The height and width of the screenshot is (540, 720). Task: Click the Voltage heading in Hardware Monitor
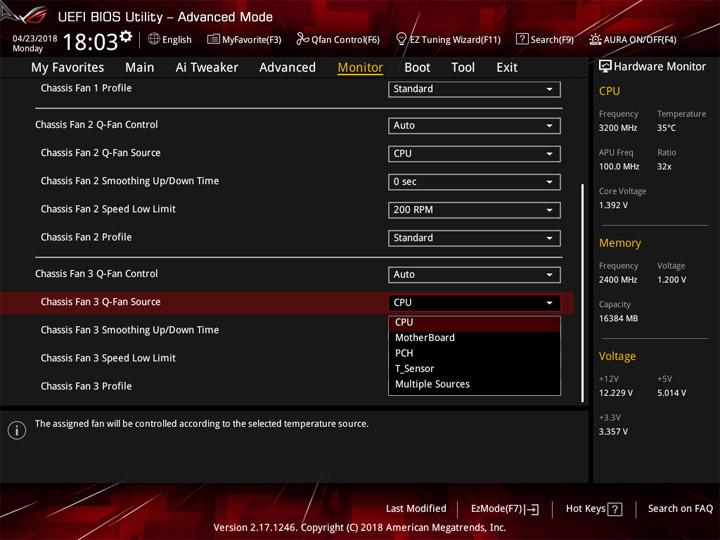(617, 356)
